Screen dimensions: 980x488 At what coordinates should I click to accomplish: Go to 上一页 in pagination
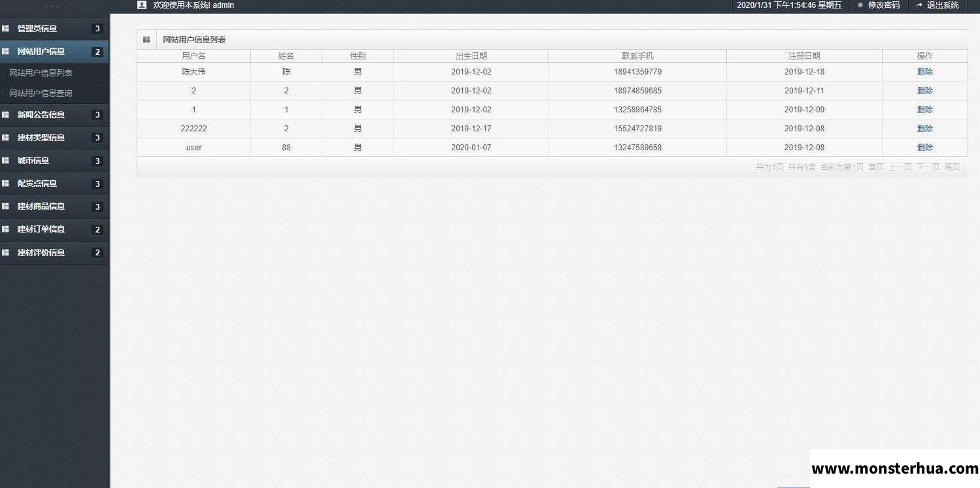(900, 167)
